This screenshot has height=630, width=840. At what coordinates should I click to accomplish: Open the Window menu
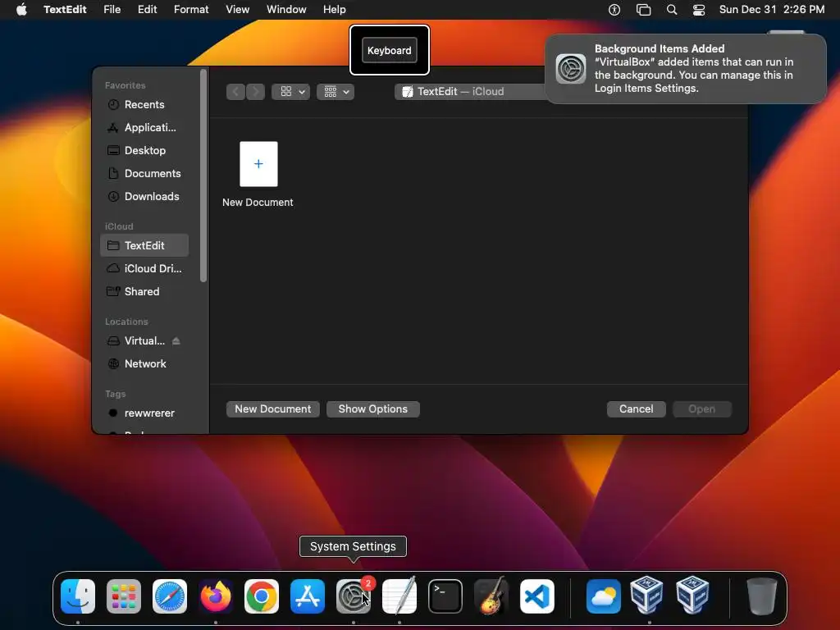[286, 9]
